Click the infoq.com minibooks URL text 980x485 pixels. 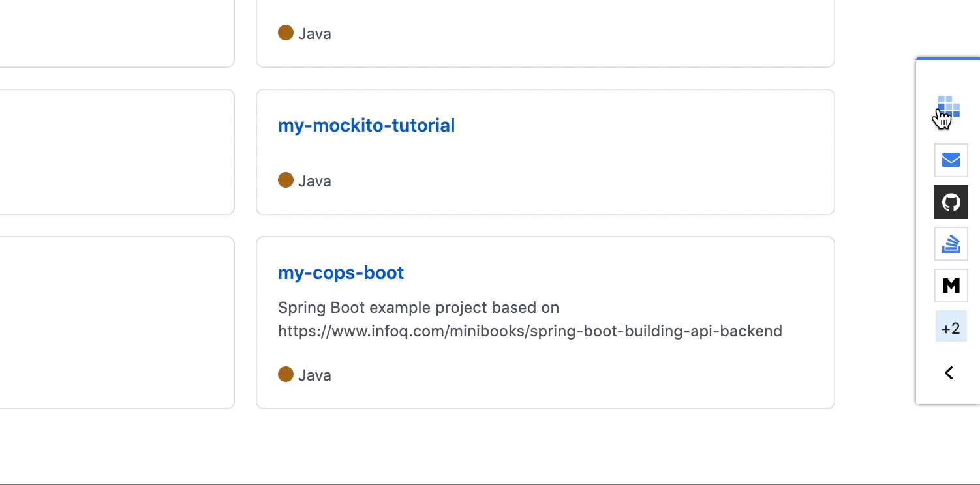(x=530, y=331)
